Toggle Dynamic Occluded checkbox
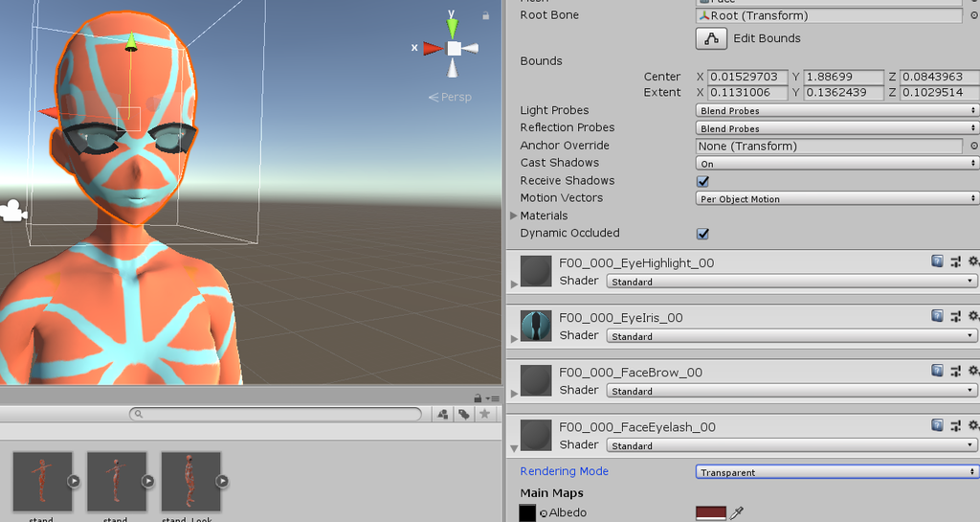The image size is (980, 522). (702, 234)
